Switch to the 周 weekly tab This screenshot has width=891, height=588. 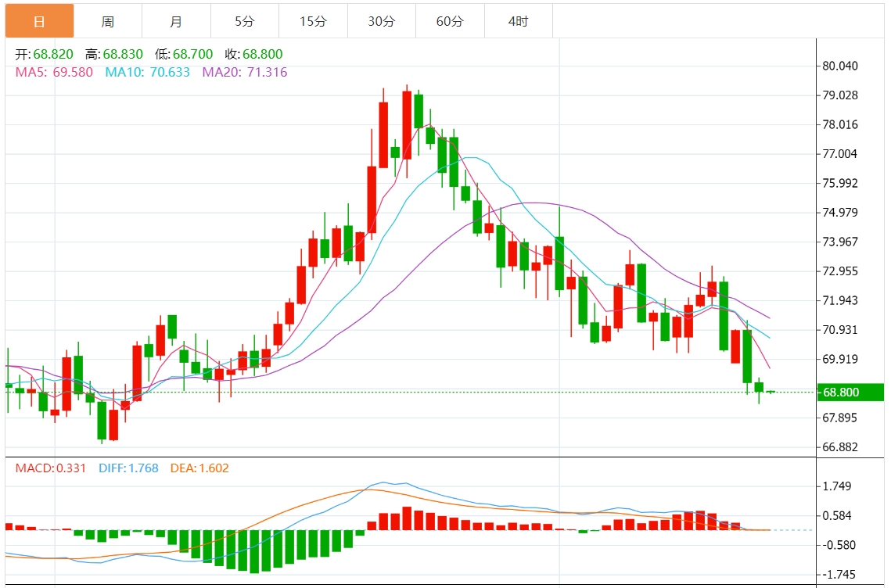point(108,21)
